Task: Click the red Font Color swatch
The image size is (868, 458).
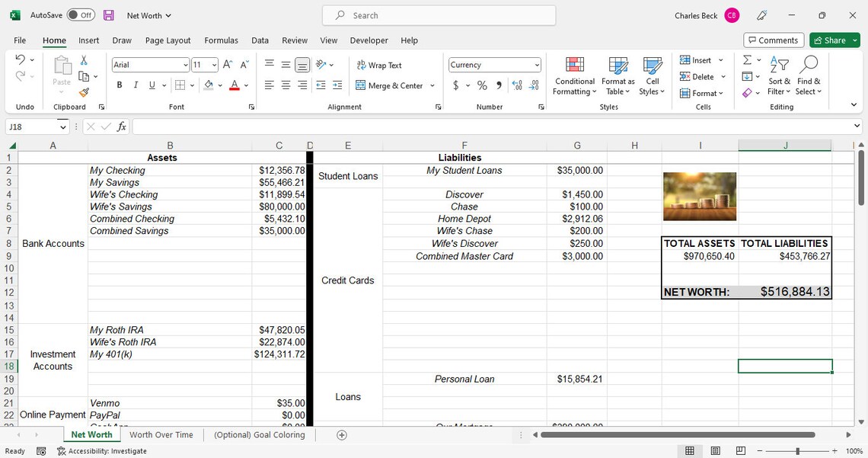Action: click(235, 85)
